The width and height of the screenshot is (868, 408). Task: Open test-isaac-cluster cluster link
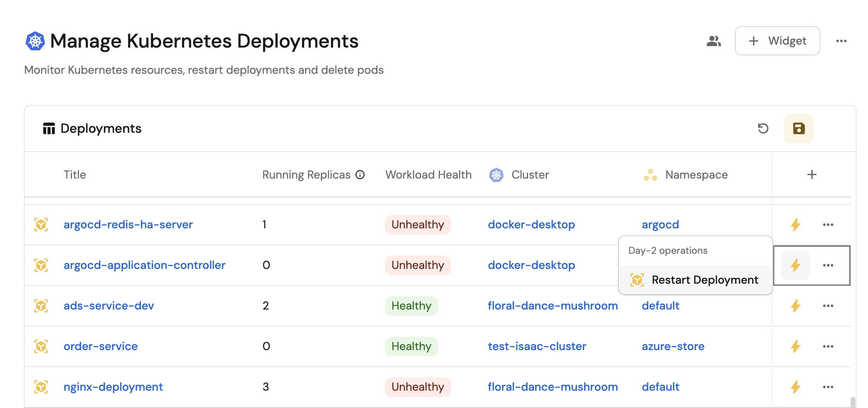click(537, 346)
